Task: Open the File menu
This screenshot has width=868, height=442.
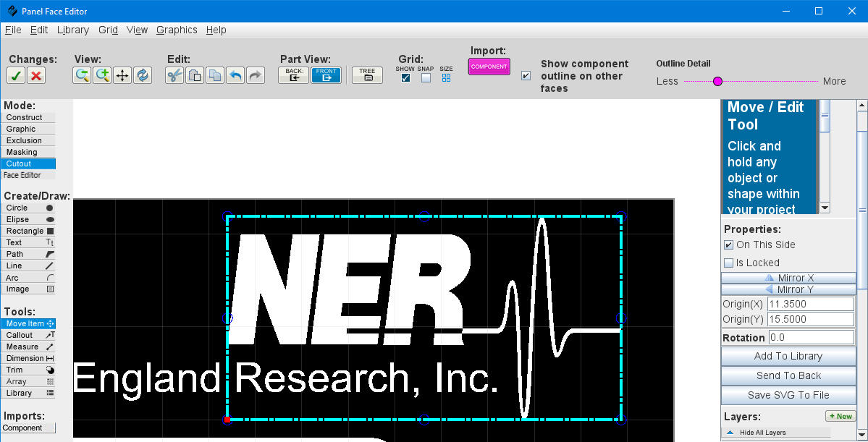Action: tap(13, 30)
